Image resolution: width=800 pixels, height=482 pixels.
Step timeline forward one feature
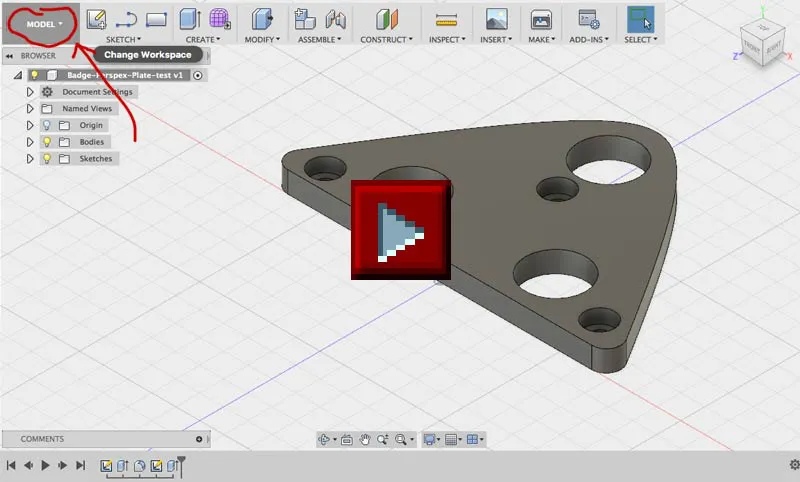click(63, 465)
